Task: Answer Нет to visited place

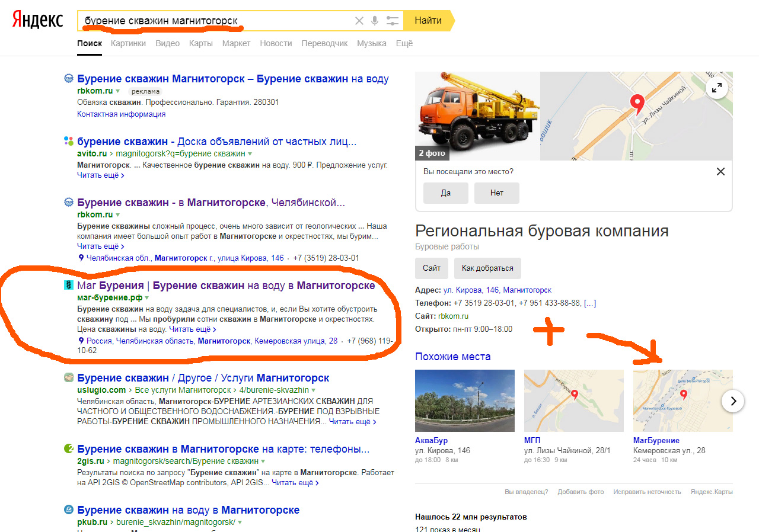Action: click(497, 193)
